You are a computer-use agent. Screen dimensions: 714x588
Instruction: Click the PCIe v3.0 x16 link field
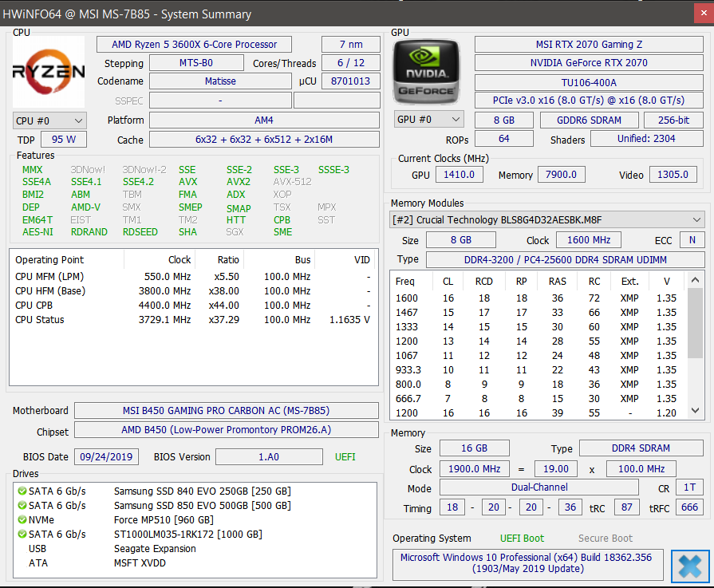click(590, 101)
